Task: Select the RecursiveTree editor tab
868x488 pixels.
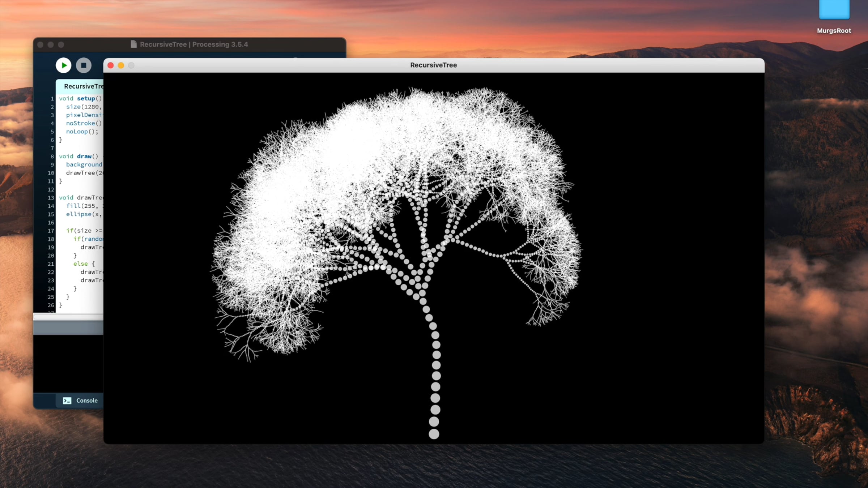Action: (x=83, y=86)
